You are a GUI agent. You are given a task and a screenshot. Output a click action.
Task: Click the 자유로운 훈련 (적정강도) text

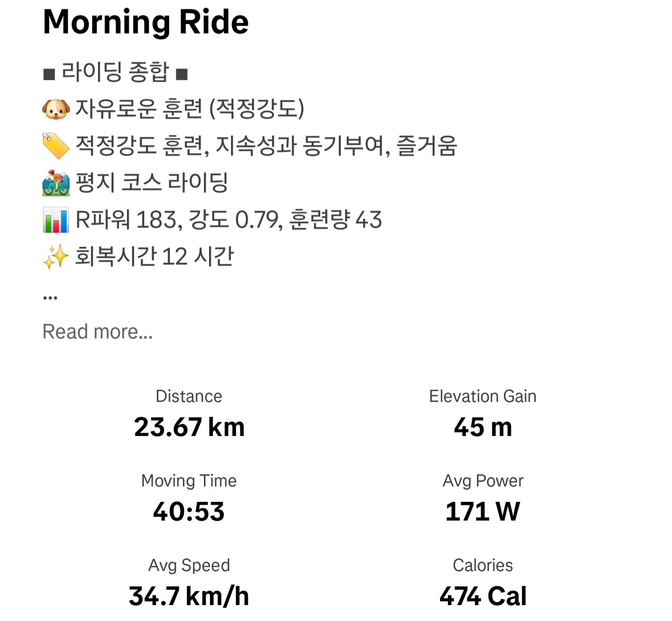[189, 109]
